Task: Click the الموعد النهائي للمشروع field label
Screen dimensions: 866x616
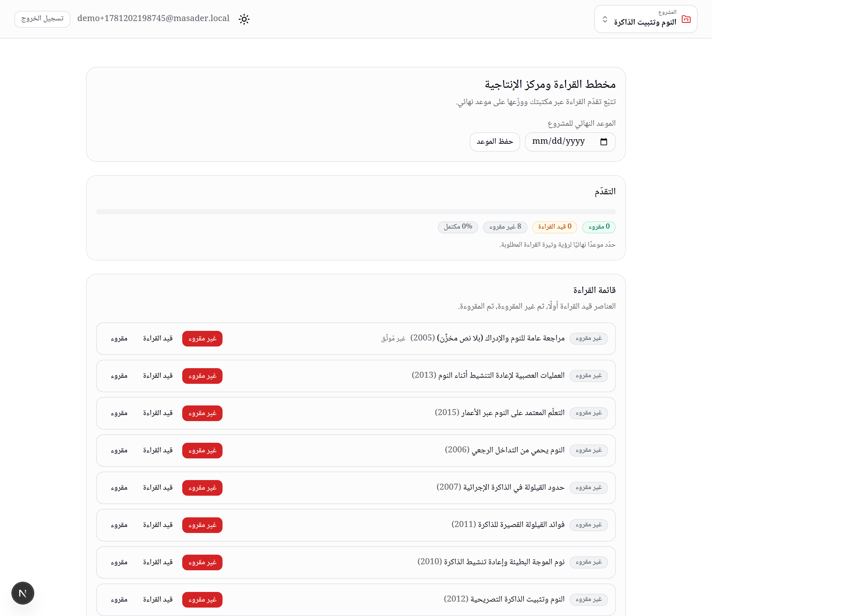Action: point(581,124)
